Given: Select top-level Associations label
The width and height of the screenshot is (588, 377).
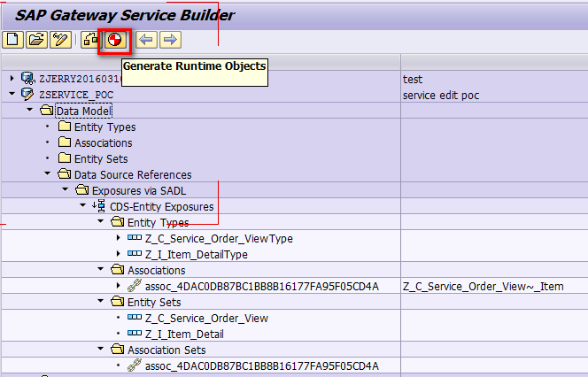Looking at the screenshot, I should click(103, 143).
